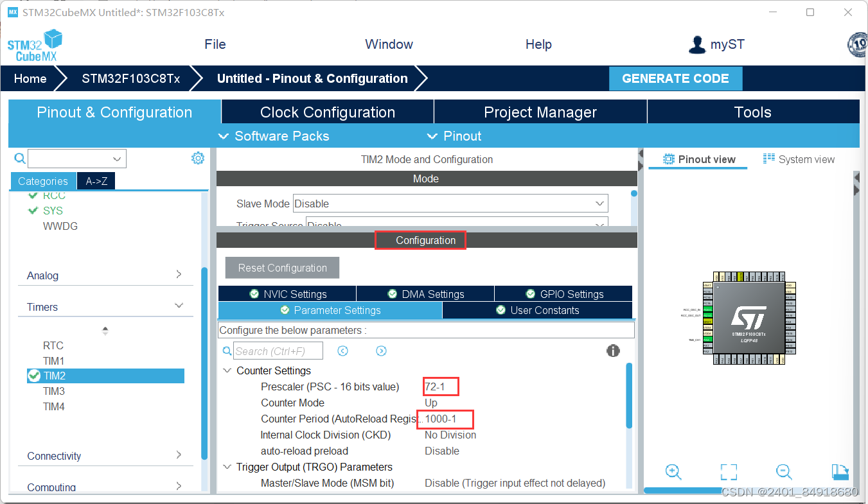Select Parameter Settings tab
This screenshot has height=504, width=868.
(330, 310)
